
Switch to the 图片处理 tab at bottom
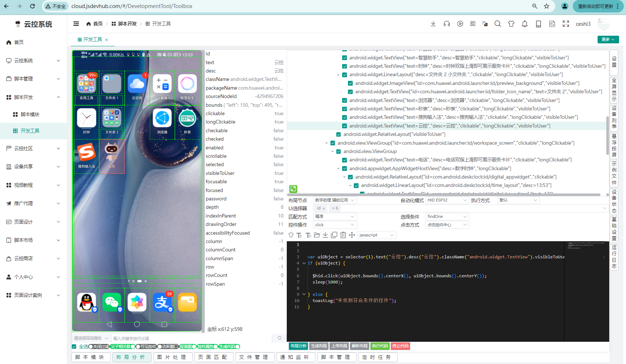173,357
